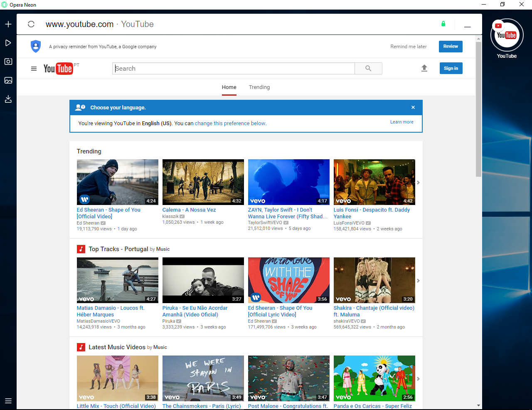Open the change this preference below link
Image resolution: width=532 pixels, height=410 pixels.
pyautogui.click(x=231, y=123)
